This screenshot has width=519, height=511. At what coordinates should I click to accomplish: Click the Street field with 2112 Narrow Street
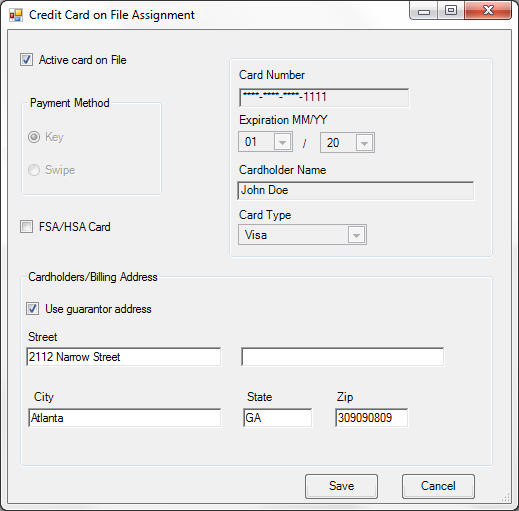click(124, 357)
